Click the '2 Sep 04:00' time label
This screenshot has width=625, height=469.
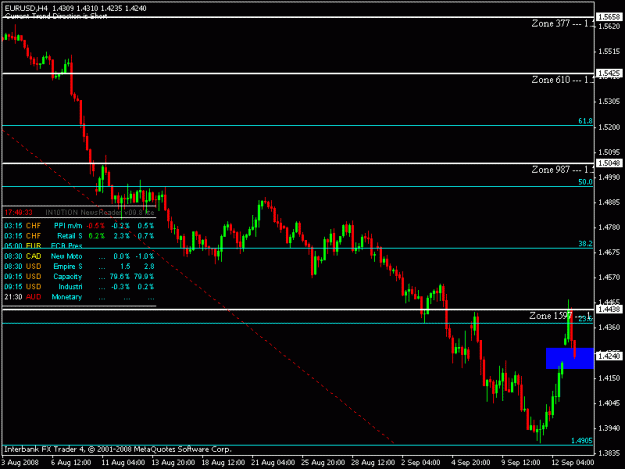[421, 463]
